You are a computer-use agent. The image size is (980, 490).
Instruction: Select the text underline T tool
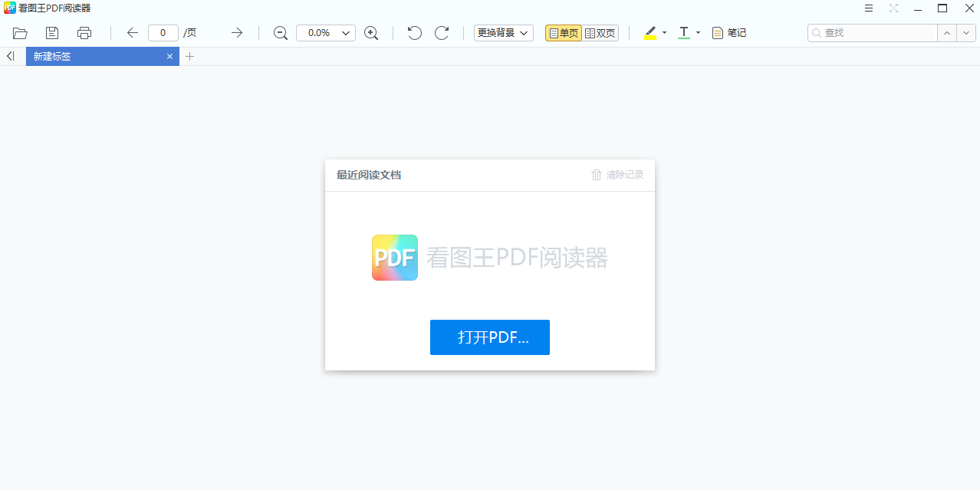(x=684, y=33)
